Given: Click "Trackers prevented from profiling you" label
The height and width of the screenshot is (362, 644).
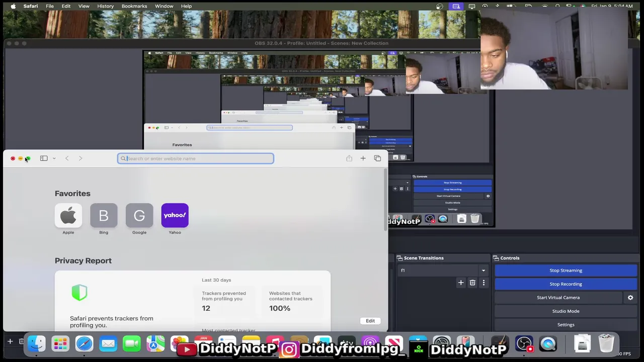Looking at the screenshot, I should pos(224,296).
